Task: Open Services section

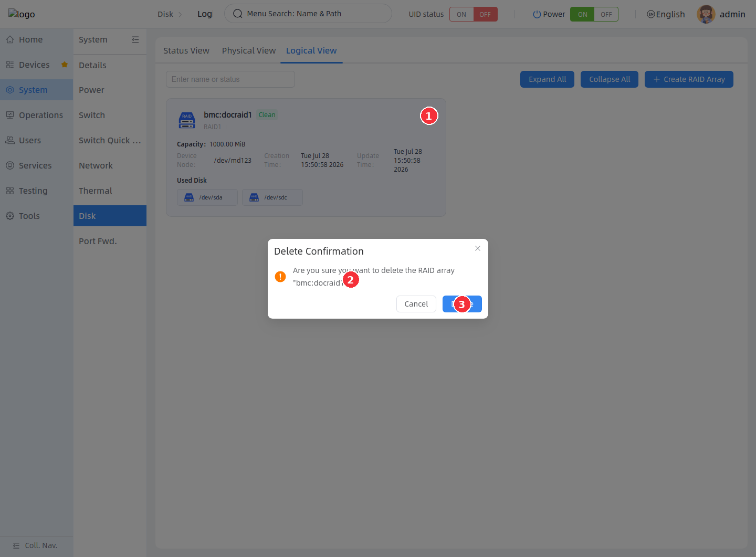Action: click(36, 165)
